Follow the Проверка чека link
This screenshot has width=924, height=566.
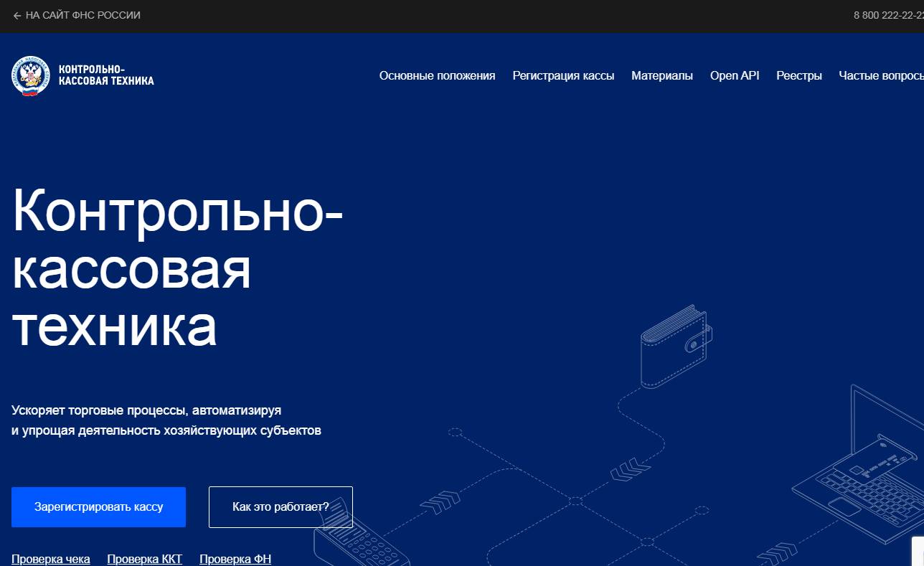tap(51, 559)
